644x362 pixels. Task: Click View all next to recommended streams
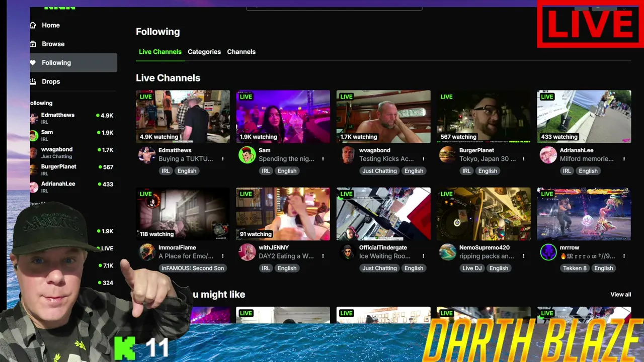[x=621, y=295]
